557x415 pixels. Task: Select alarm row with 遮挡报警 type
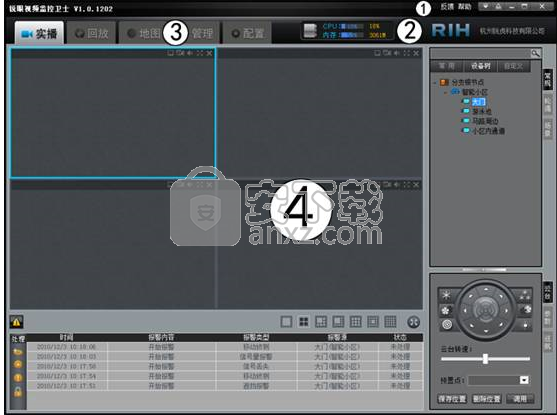[225, 386]
